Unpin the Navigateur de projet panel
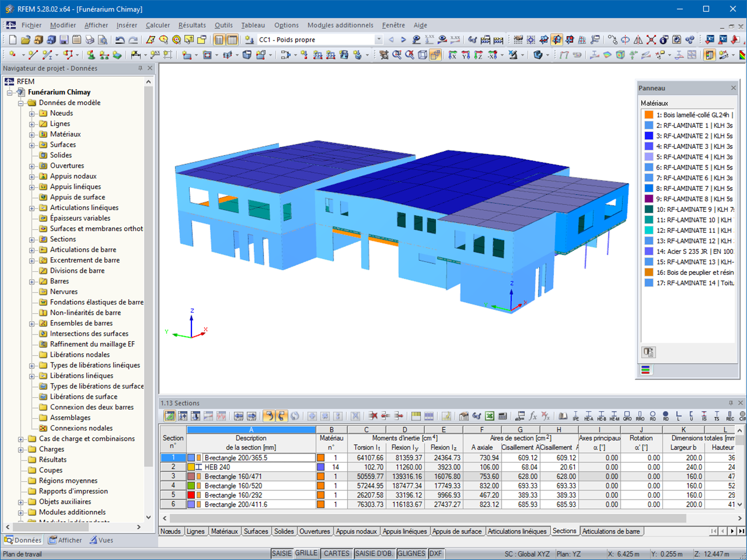Viewport: 747px width, 560px height. (140, 68)
